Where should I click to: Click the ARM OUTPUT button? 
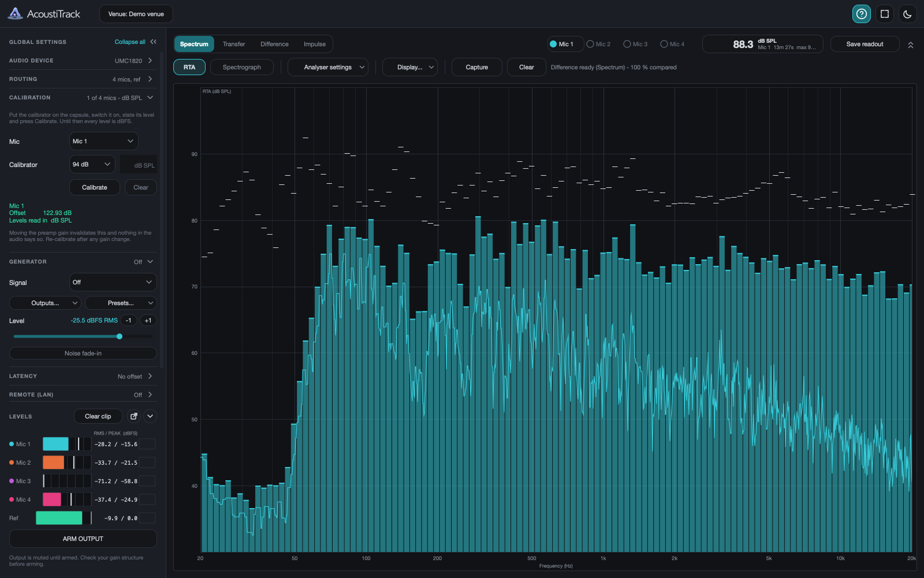pyautogui.click(x=83, y=539)
